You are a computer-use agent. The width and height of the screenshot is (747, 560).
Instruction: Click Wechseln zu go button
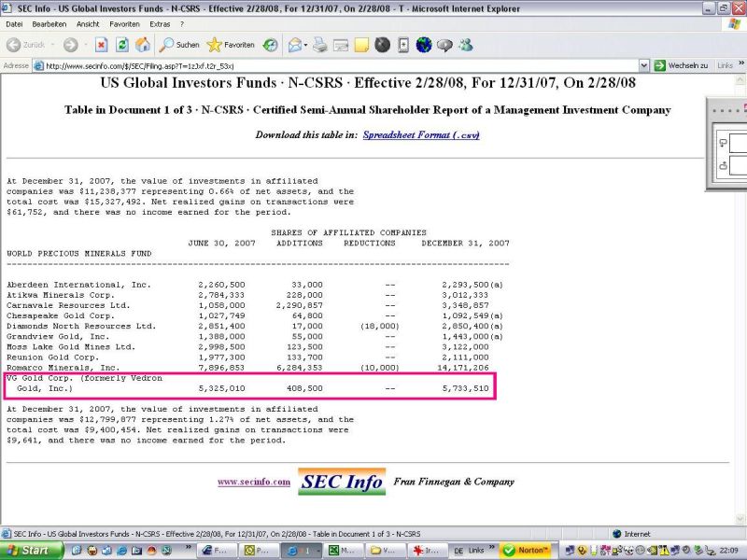pos(681,65)
